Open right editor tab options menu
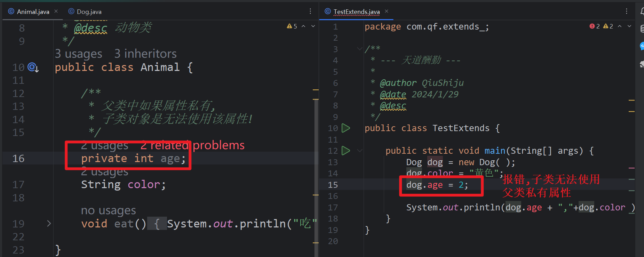The width and height of the screenshot is (644, 257). pos(627,11)
